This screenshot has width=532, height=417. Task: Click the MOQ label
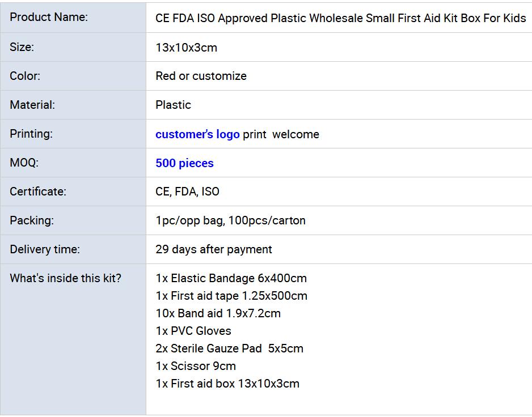click(24, 163)
